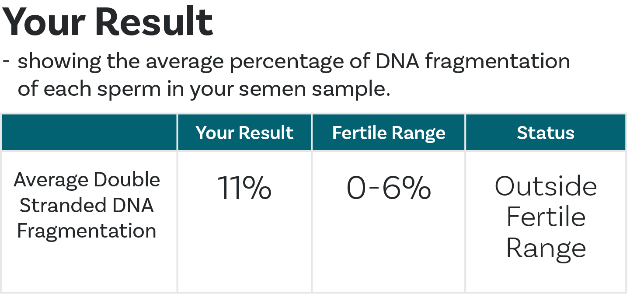Click the word "Fertile" in status cell
This screenshot has height=294, width=644.
546,217
